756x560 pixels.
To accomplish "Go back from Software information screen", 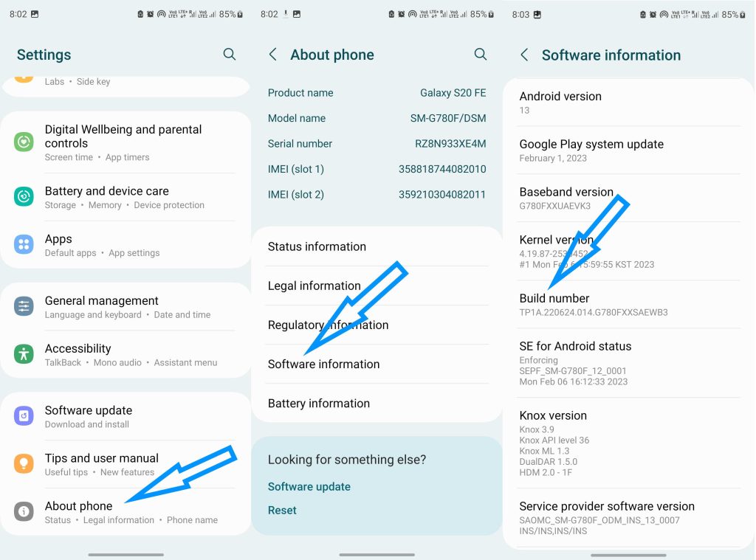I will coord(525,55).
